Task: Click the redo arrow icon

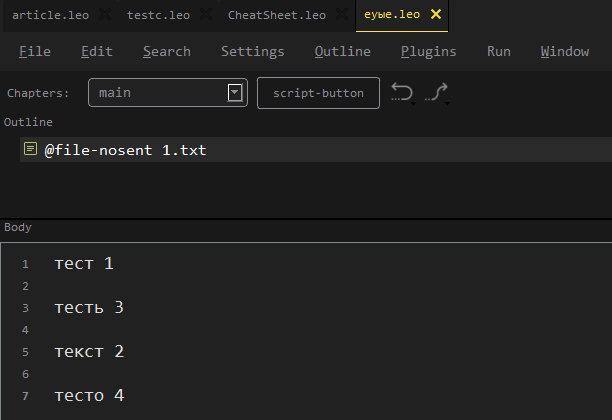Action: 436,93
